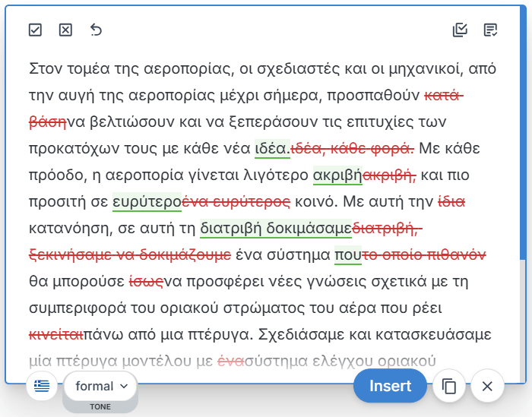Click the green phrase "διατριβή δοκιμάσαμε"
The width and height of the screenshot is (532, 417).
pos(275,229)
